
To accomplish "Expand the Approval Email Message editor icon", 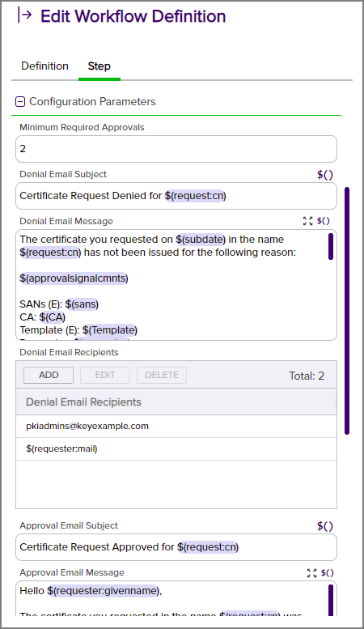I will point(312,573).
